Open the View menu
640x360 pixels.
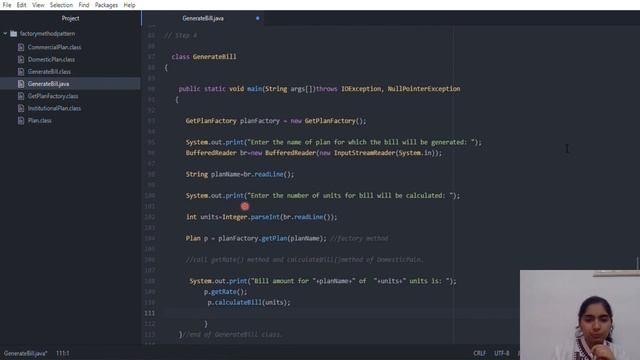pos(38,5)
